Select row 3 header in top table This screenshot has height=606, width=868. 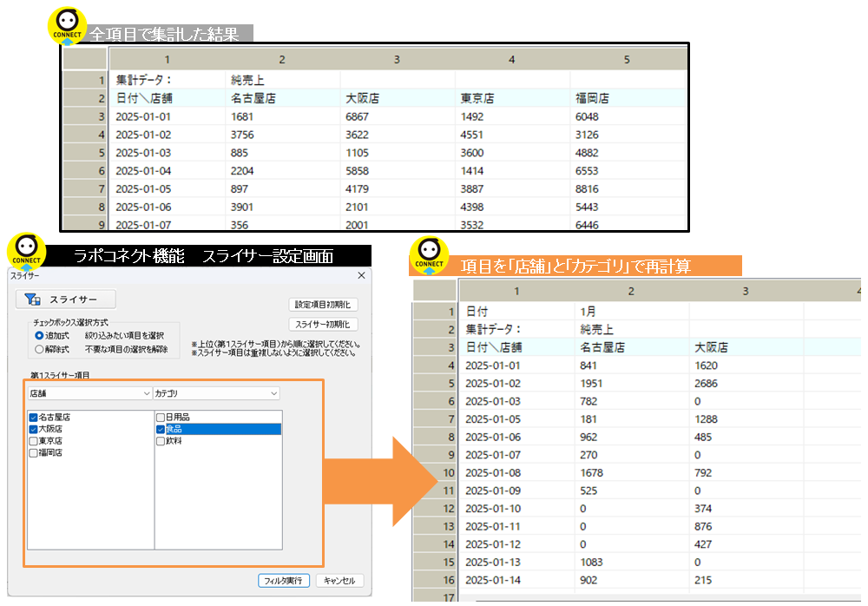click(85, 117)
